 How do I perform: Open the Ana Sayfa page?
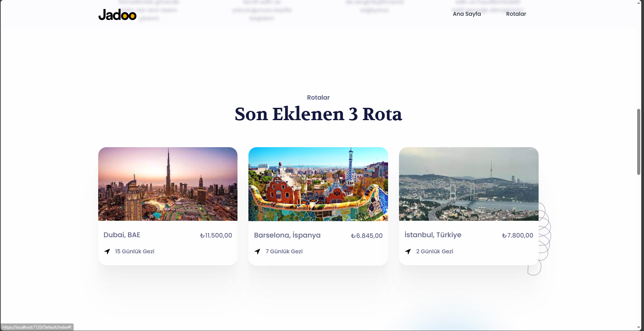(x=467, y=14)
